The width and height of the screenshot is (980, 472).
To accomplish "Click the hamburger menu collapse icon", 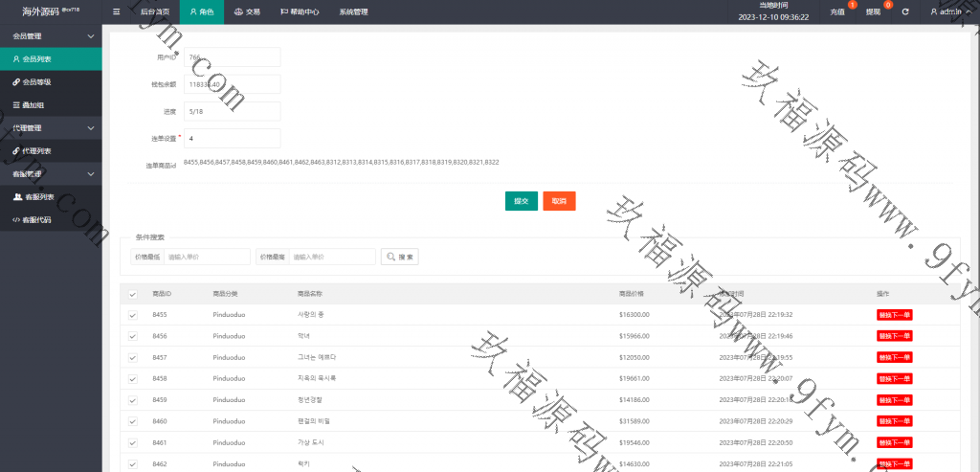I will (117, 12).
